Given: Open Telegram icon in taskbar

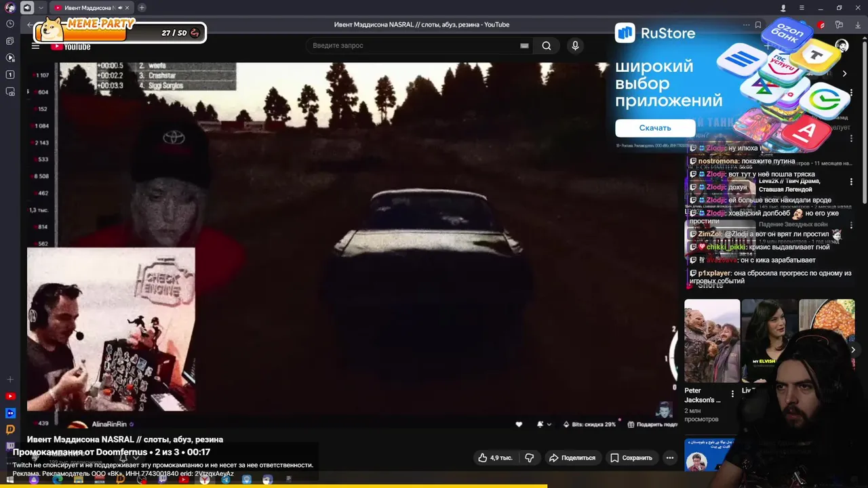Looking at the screenshot, I should [x=225, y=480].
